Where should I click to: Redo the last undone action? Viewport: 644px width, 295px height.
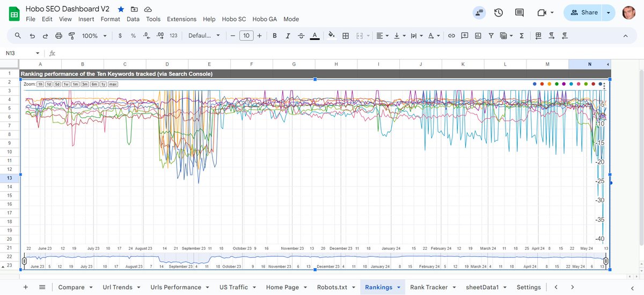(45, 35)
